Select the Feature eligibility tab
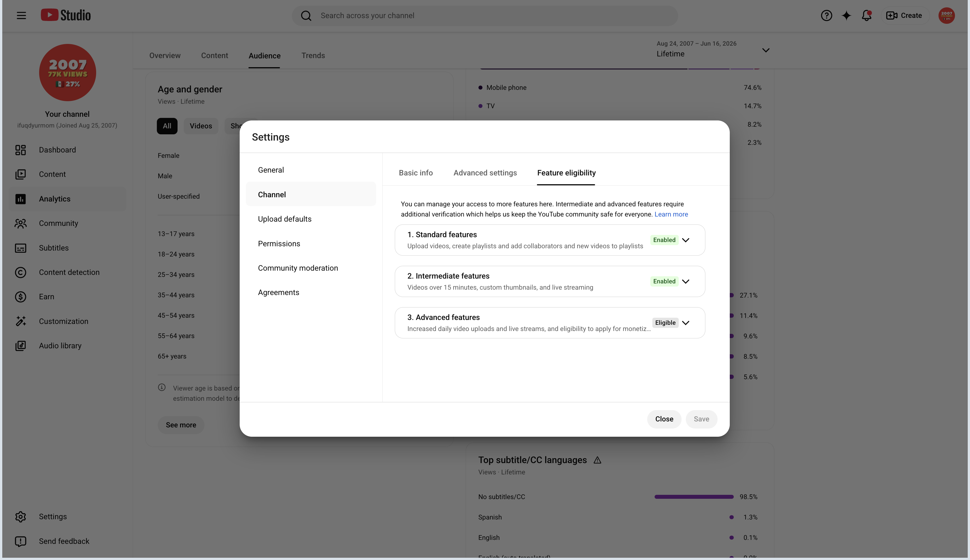This screenshot has width=970, height=560. tap(566, 173)
